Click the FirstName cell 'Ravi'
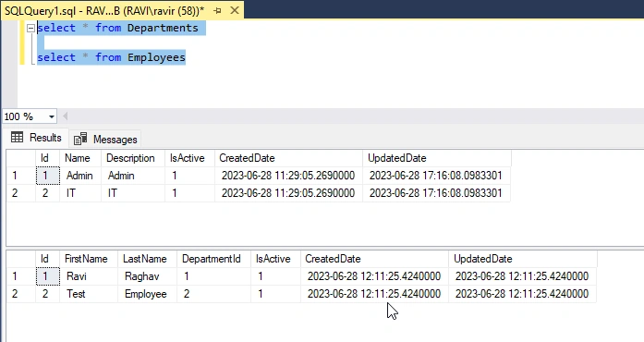 [89, 276]
